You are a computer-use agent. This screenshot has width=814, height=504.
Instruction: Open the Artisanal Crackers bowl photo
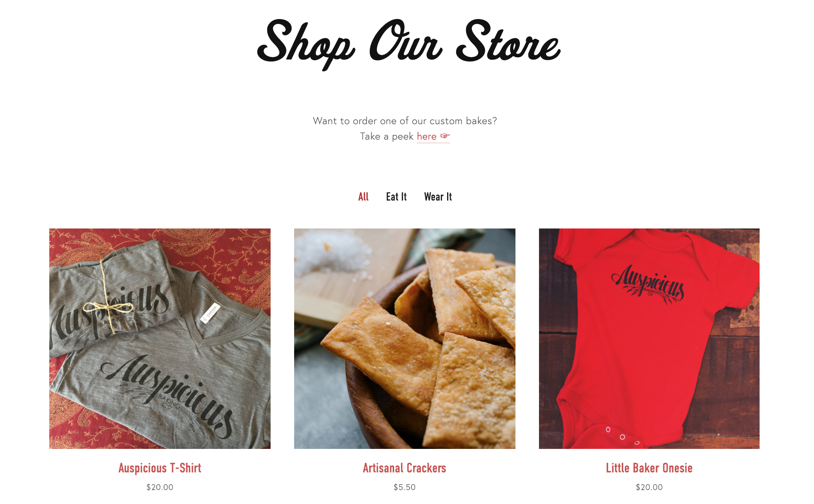405,338
